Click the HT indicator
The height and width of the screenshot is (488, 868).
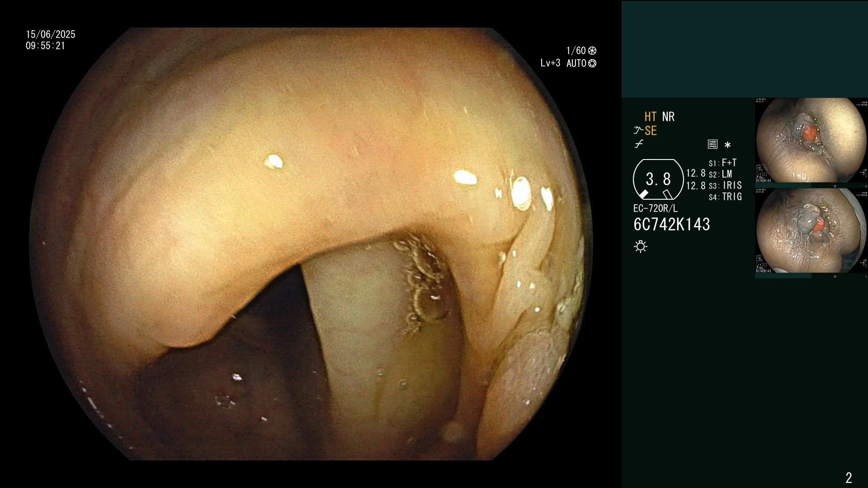pyautogui.click(x=651, y=117)
